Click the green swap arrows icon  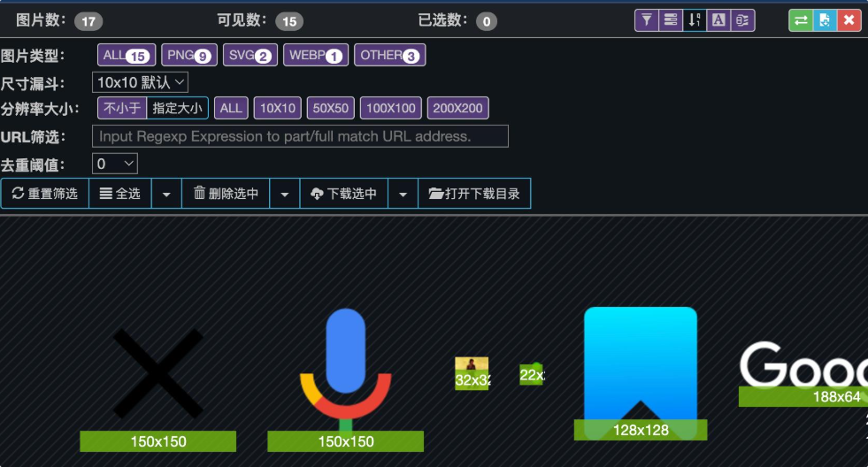pyautogui.click(x=801, y=20)
